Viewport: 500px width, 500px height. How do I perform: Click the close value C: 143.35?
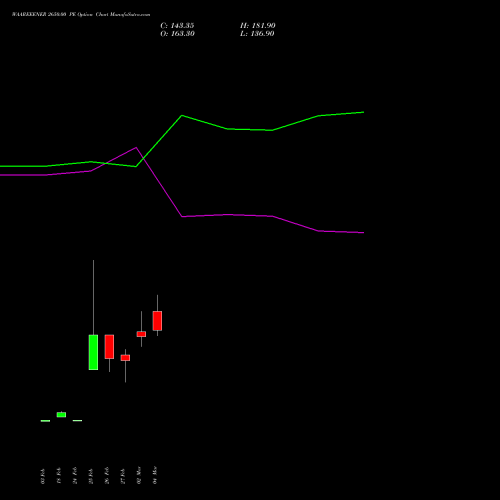177,26
